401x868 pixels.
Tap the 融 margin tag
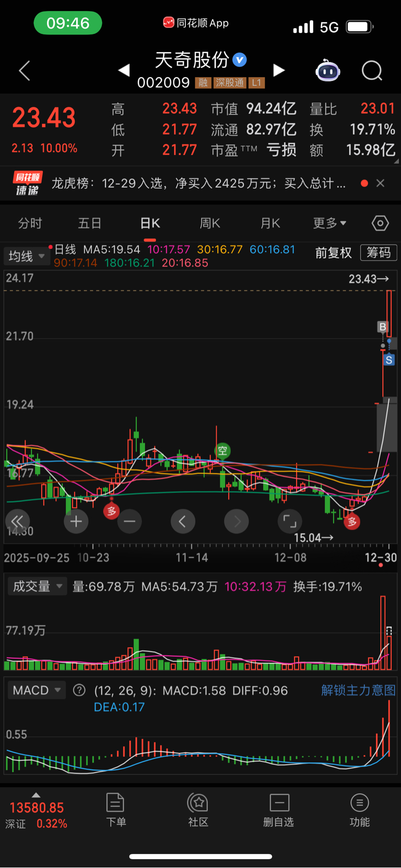click(x=203, y=83)
